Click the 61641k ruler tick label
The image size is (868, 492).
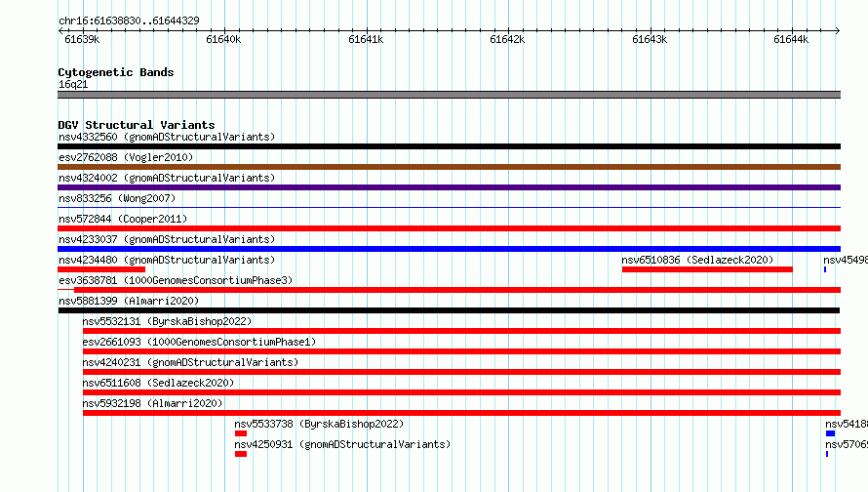[366, 39]
